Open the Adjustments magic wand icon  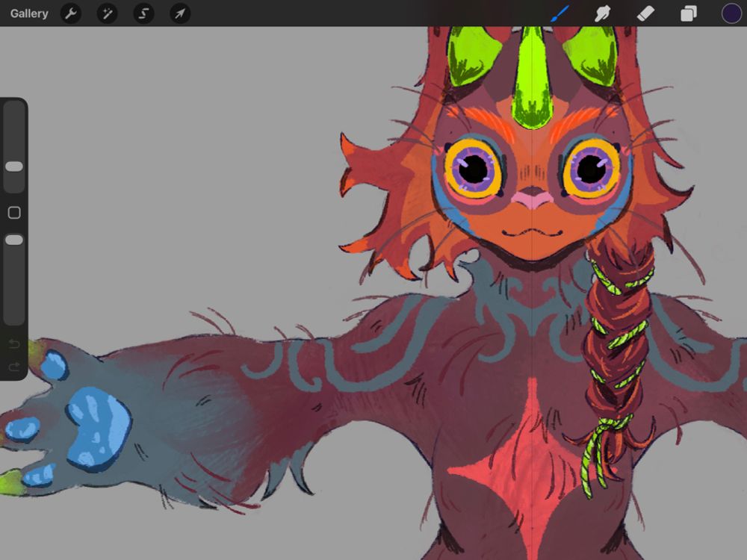107,13
